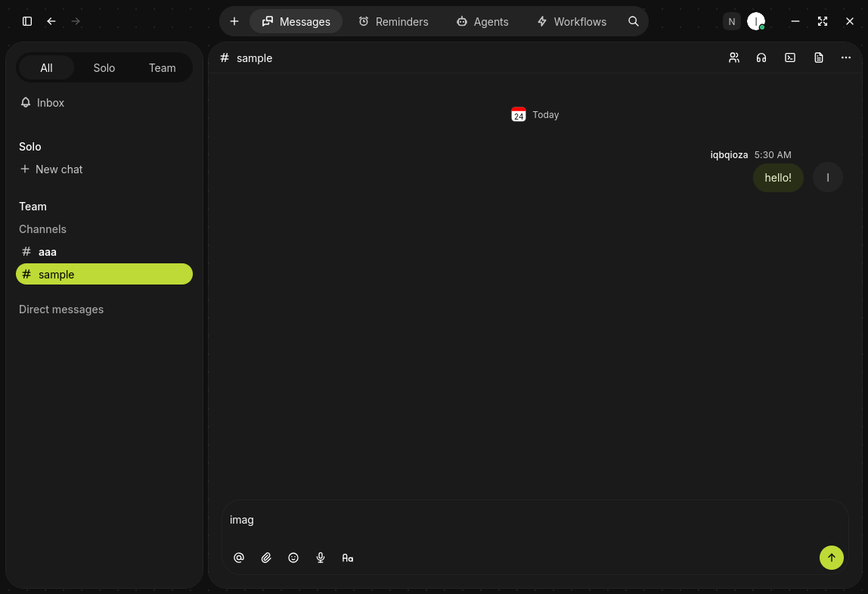Show channel members icon
The width and height of the screenshot is (868, 594).
734,58
